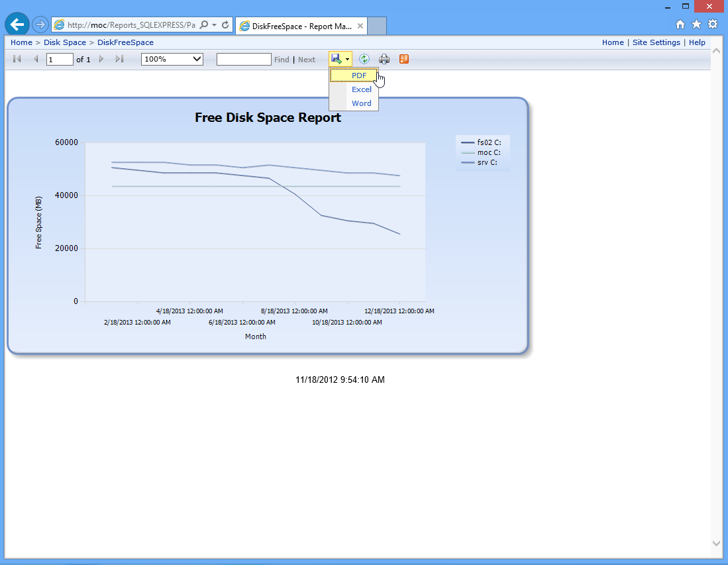
Task: Click the printer icon to print report
Action: 384,59
